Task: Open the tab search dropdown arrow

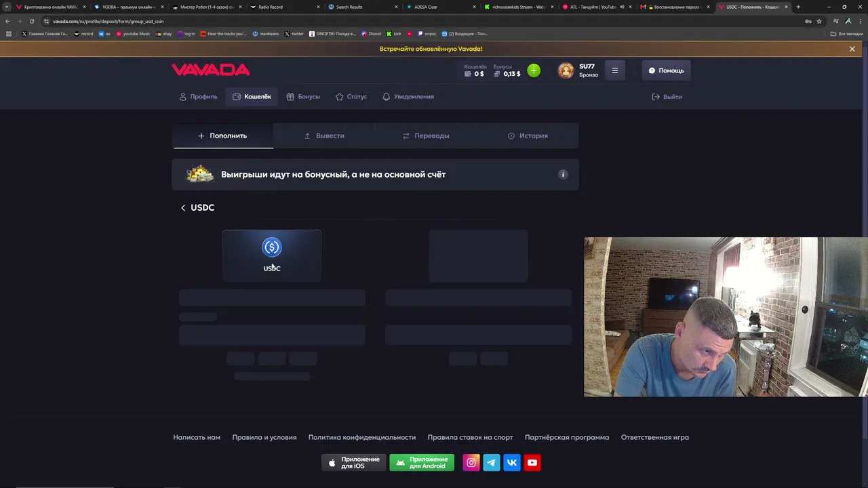Action: [x=7, y=7]
